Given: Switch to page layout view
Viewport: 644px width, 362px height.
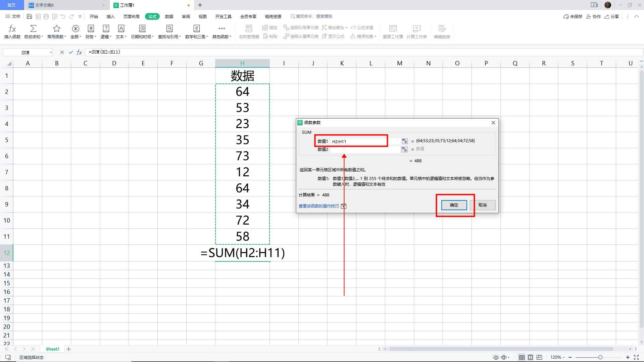Looking at the screenshot, I should [530, 357].
